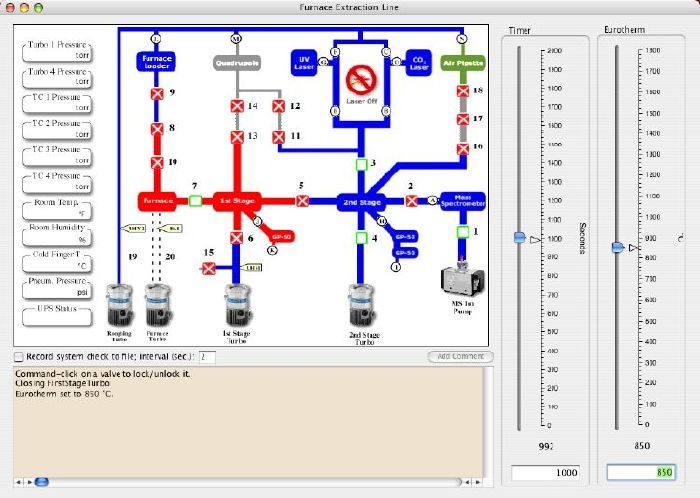
Task: Click the Quadrupole block
Action: [x=237, y=63]
